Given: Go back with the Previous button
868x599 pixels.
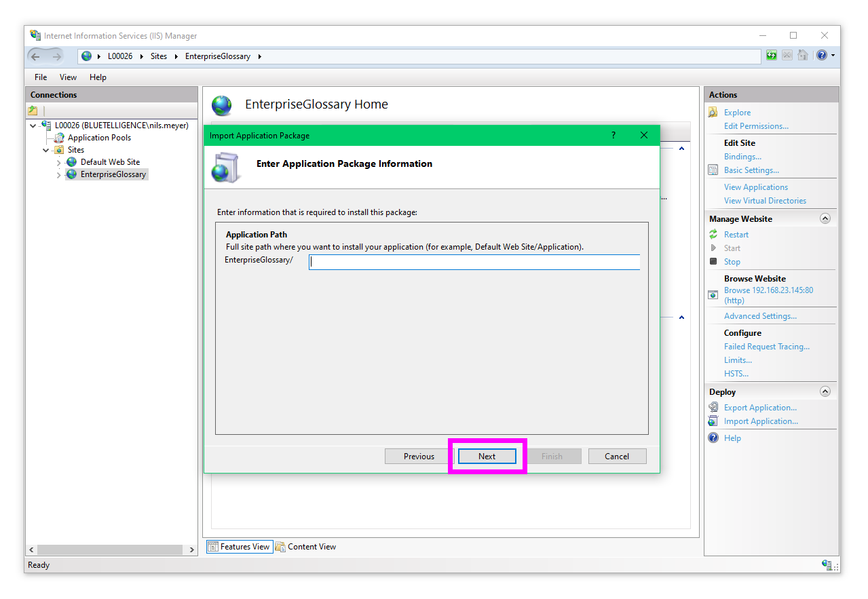Looking at the screenshot, I should (419, 457).
